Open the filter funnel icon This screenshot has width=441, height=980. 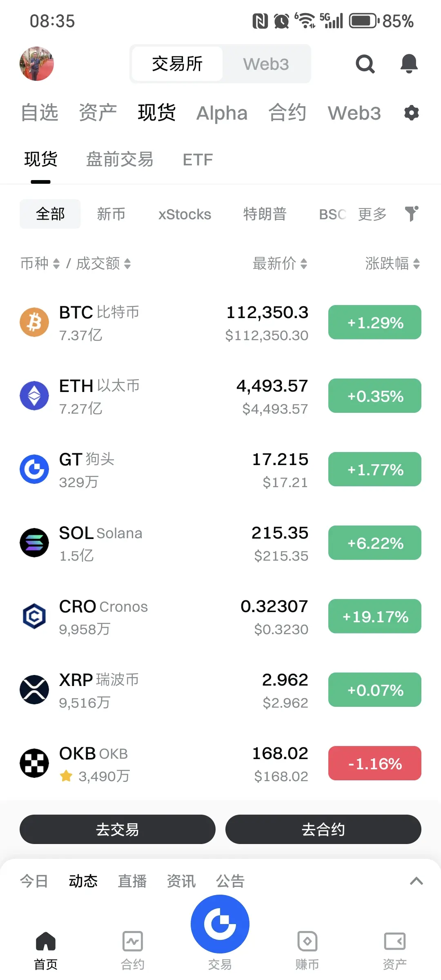coord(412,214)
